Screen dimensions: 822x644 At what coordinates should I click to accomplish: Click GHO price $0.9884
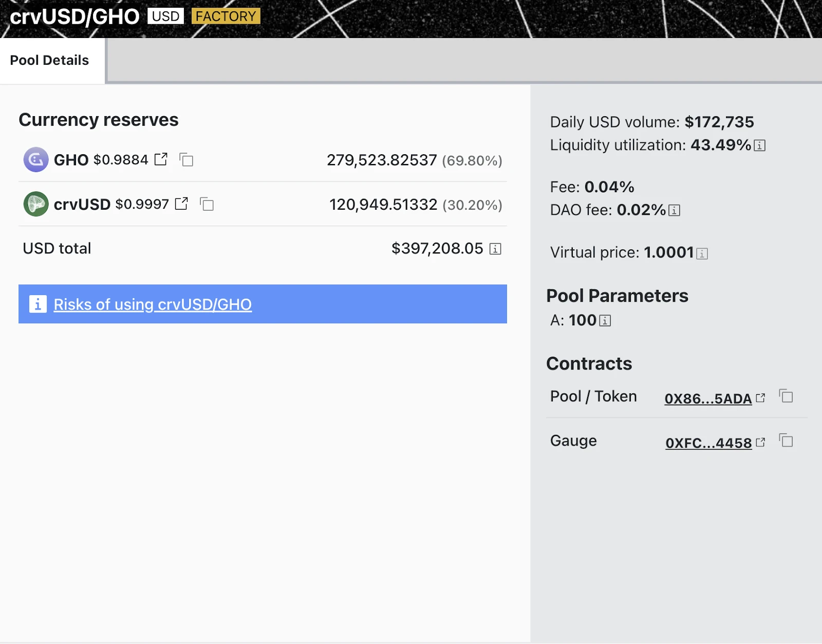(121, 160)
